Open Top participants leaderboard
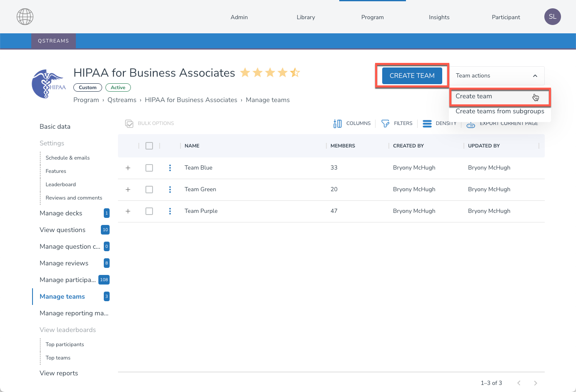 pos(65,345)
